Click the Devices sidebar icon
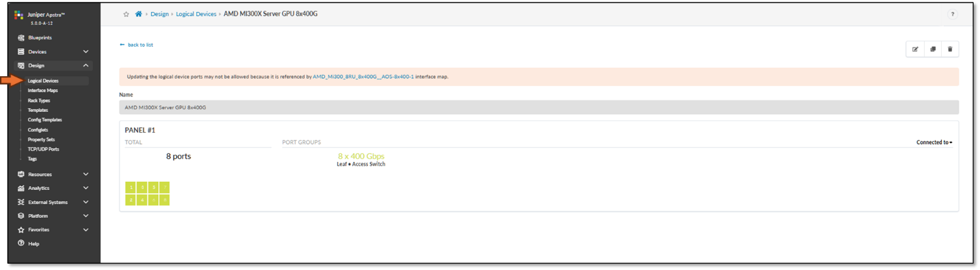 point(21,51)
